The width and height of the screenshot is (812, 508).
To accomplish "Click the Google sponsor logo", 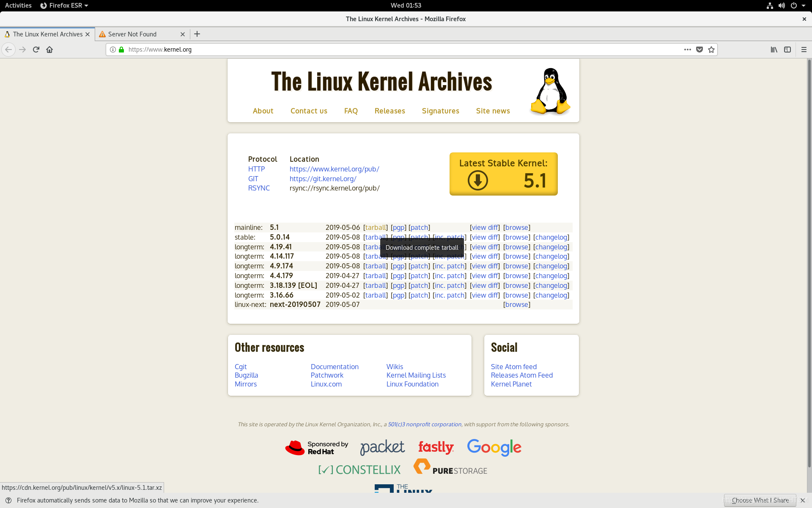I will pos(494,447).
